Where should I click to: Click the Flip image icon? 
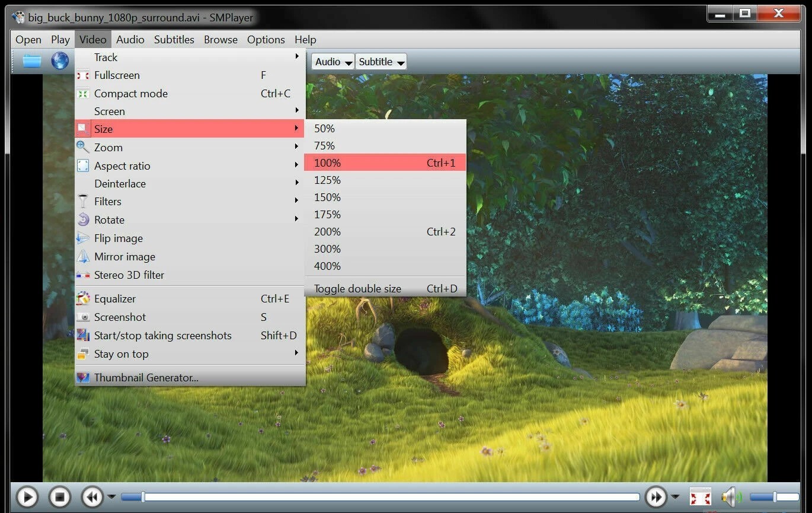click(83, 238)
